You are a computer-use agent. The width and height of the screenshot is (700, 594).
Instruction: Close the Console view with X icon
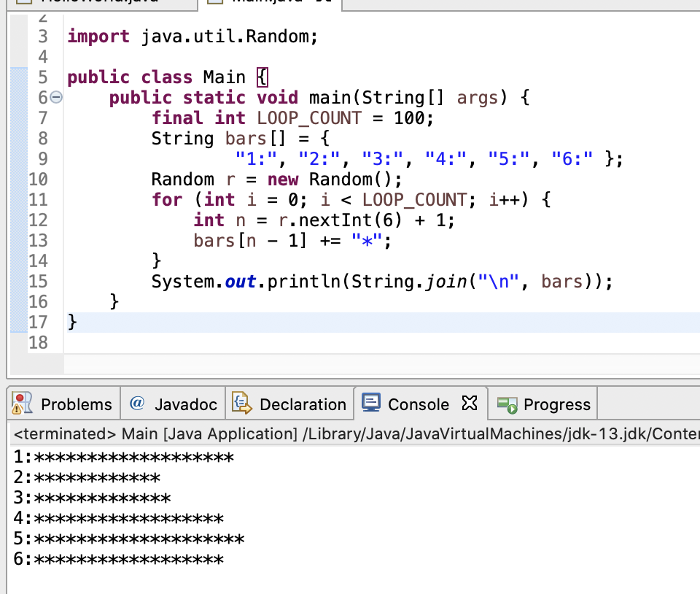tap(470, 403)
